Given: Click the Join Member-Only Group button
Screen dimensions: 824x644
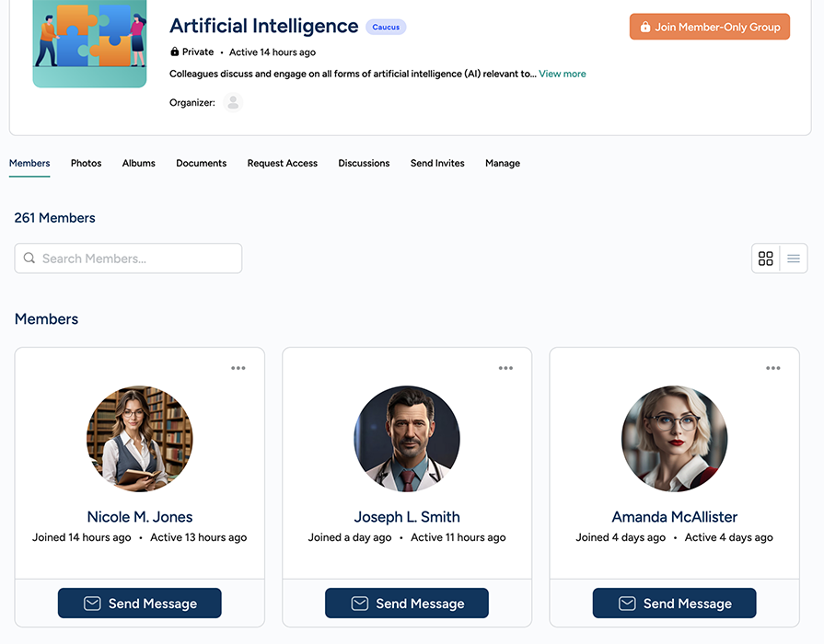Looking at the screenshot, I should tap(709, 27).
